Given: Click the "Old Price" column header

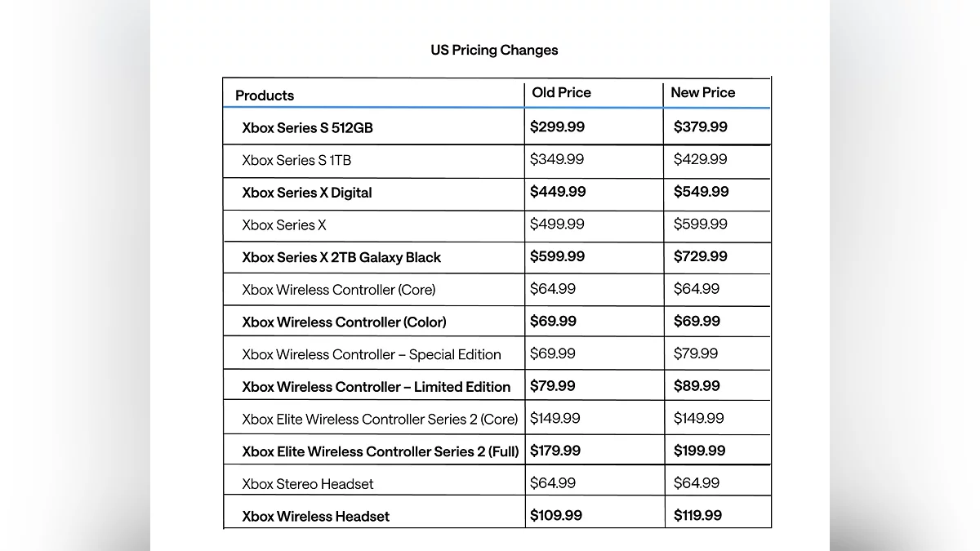Looking at the screenshot, I should (561, 92).
